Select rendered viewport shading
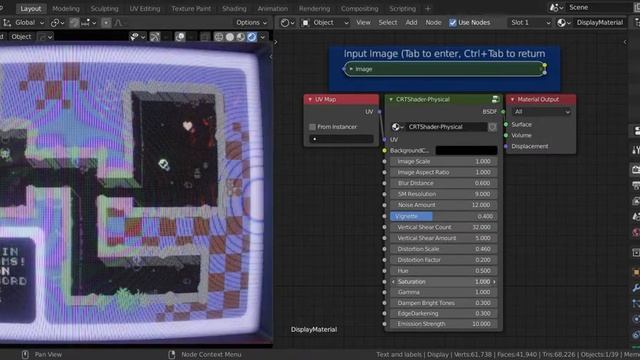640x360 pixels. [x=252, y=37]
